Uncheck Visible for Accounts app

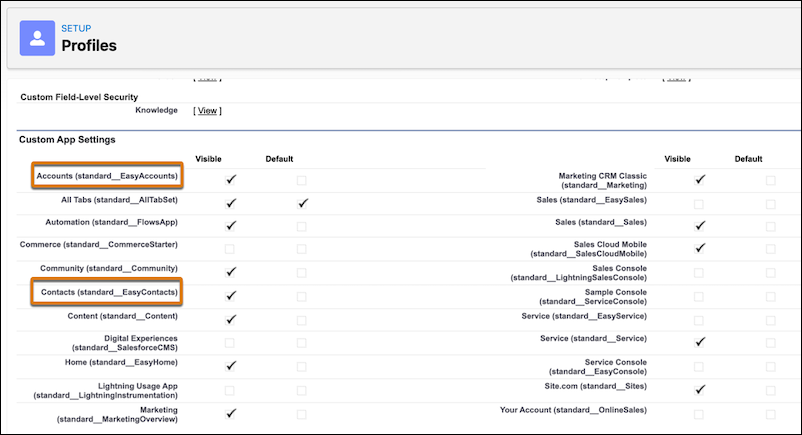[231, 180]
